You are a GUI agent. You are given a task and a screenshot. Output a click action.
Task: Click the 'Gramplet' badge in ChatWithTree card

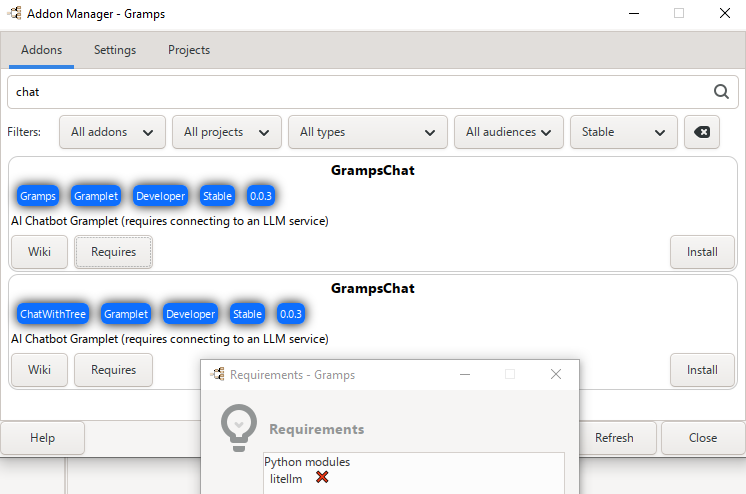[126, 314]
